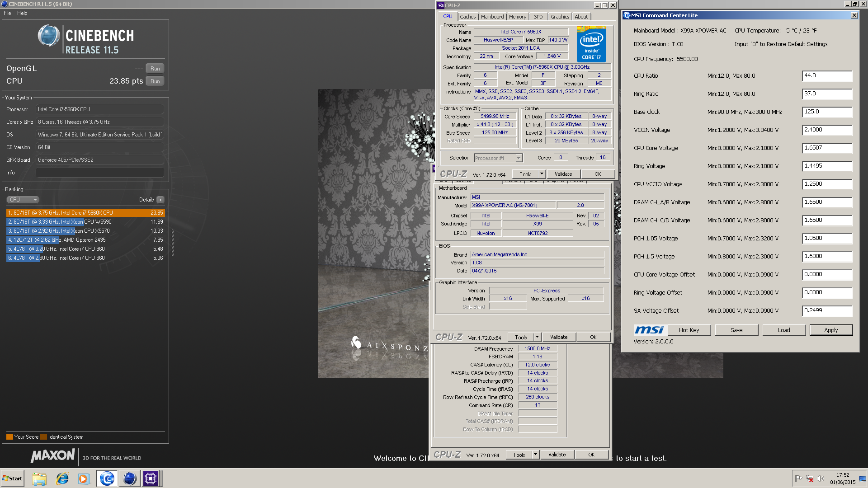Click the PCH 1.5 Voltage input field

(827, 257)
